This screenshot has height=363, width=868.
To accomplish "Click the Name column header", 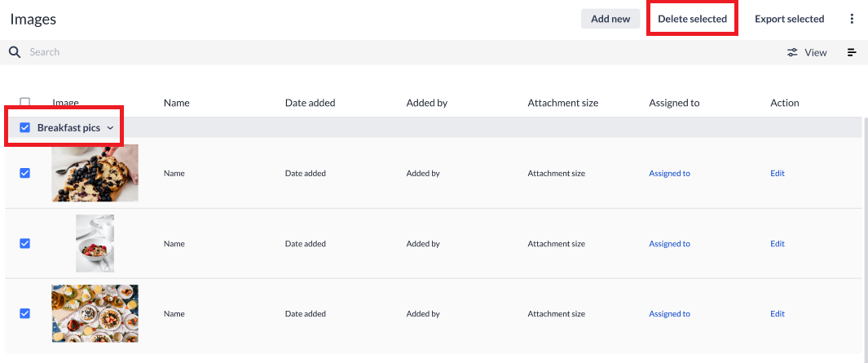I will 177,103.
